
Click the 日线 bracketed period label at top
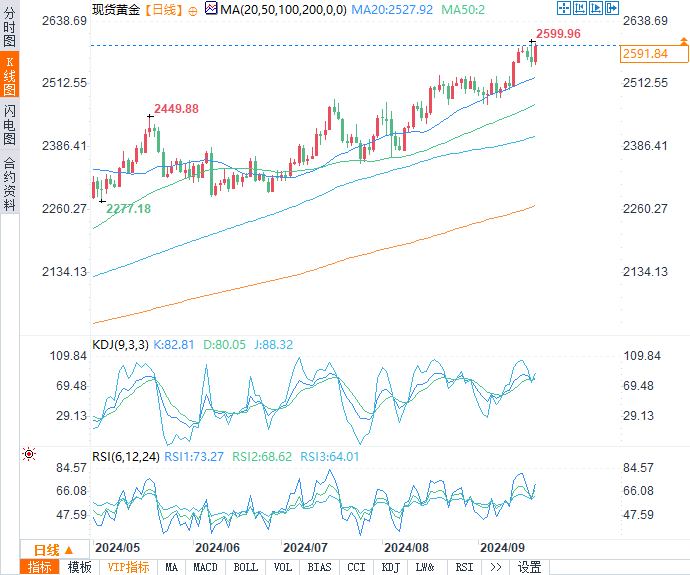164,10
